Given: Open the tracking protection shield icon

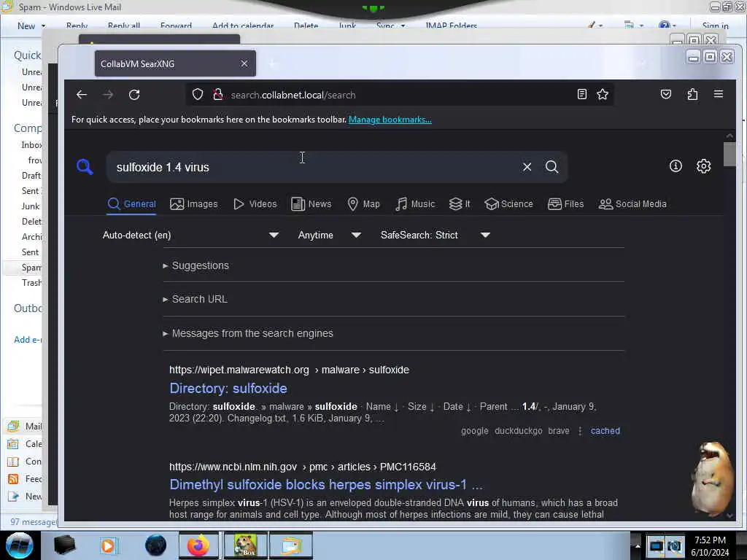Looking at the screenshot, I should click(x=198, y=95).
